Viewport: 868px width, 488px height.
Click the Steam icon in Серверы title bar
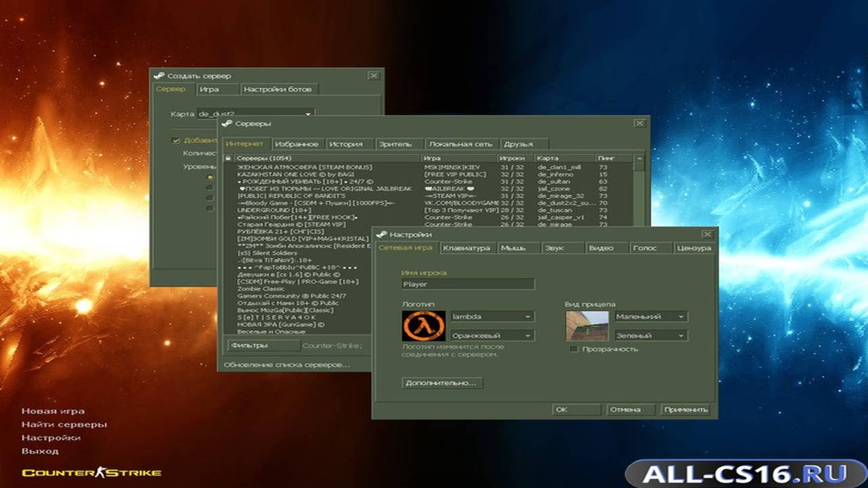(x=227, y=123)
